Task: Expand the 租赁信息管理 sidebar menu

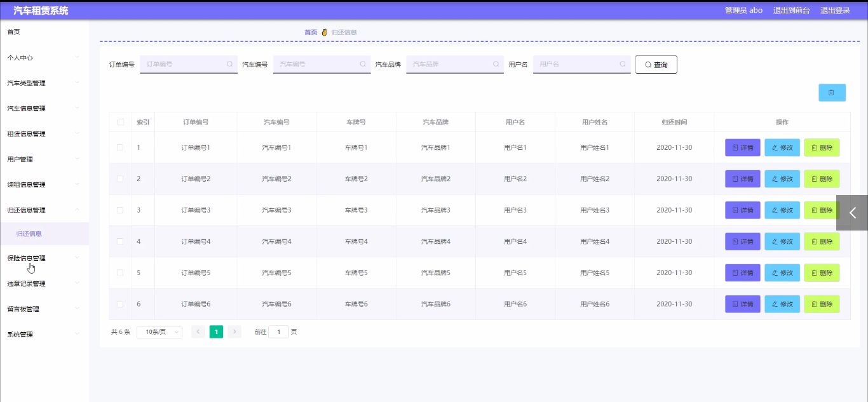Action: click(44, 134)
